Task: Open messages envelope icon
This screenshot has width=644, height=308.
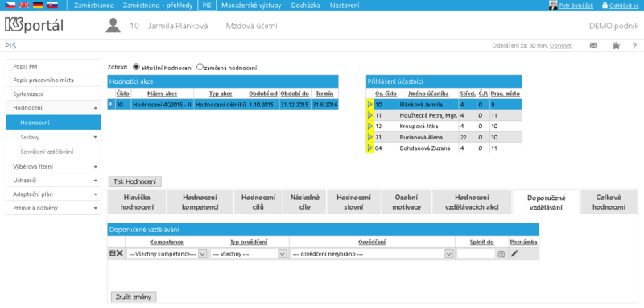Action: [x=593, y=46]
